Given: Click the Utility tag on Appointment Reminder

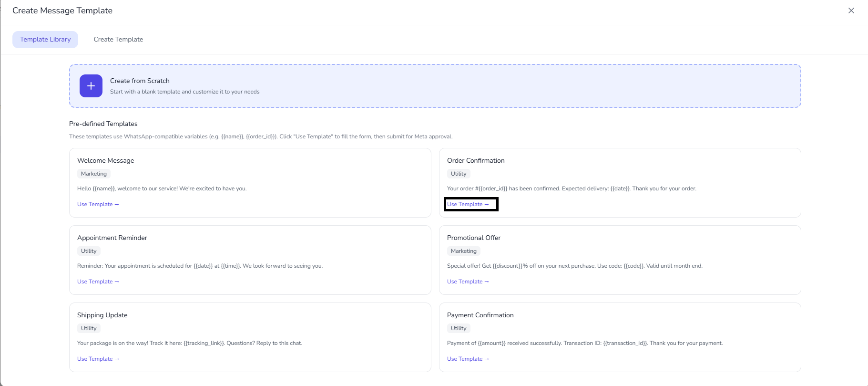Looking at the screenshot, I should tap(89, 251).
